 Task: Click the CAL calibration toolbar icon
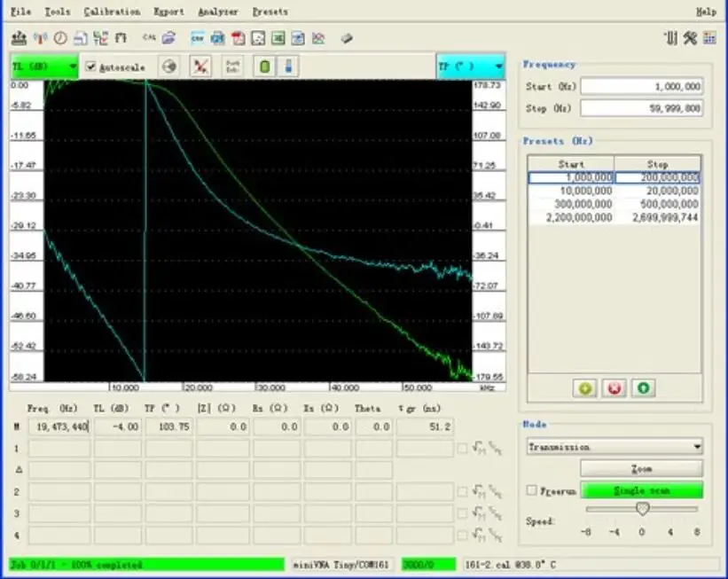pyautogui.click(x=149, y=37)
